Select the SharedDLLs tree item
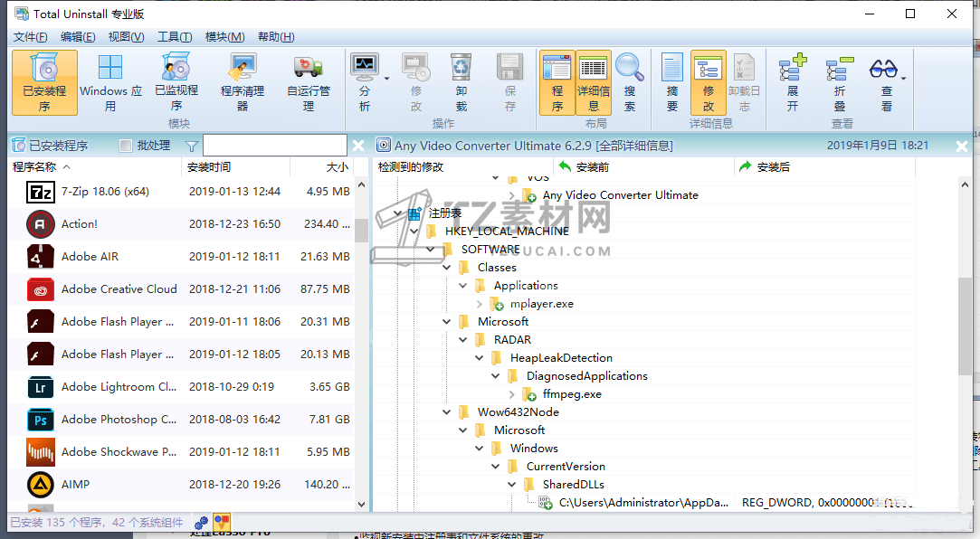 pyautogui.click(x=573, y=485)
